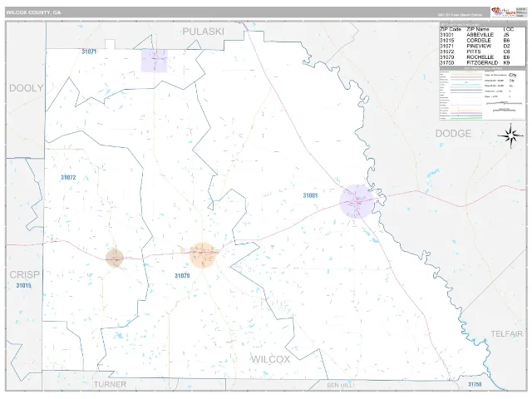
Task: Click PINEVIEW in the ZIP index table
Action: [479, 47]
